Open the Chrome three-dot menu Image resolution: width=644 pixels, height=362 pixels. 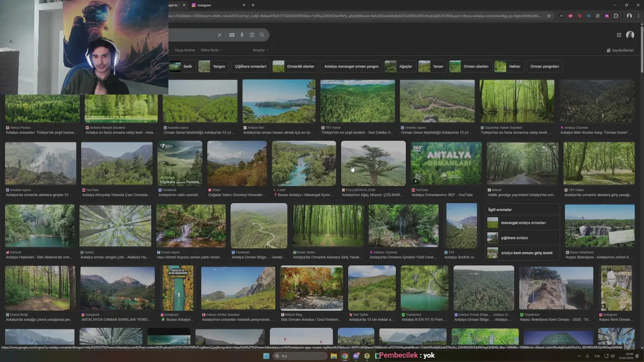click(637, 16)
